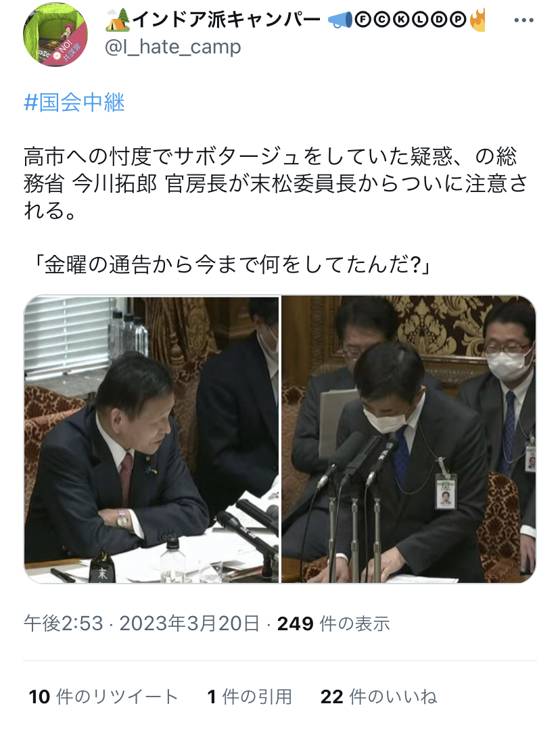Open the three-dot more options menu

(523, 20)
